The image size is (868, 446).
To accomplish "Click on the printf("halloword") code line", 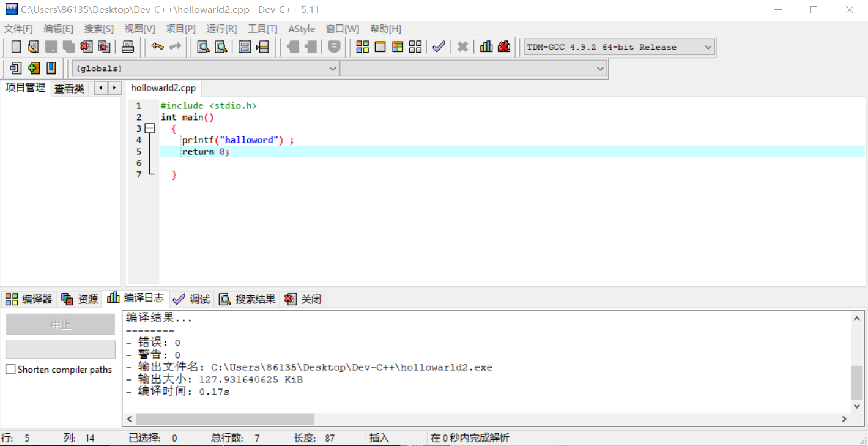I will coord(238,140).
